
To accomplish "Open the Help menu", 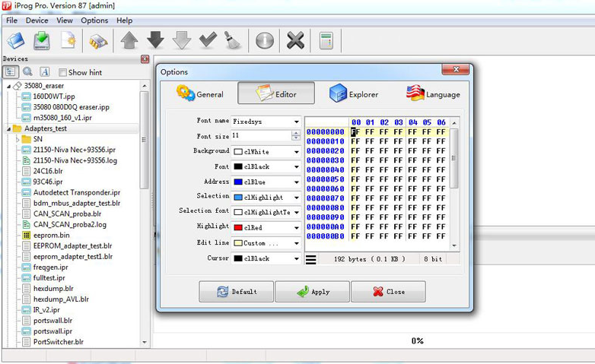I will [125, 21].
